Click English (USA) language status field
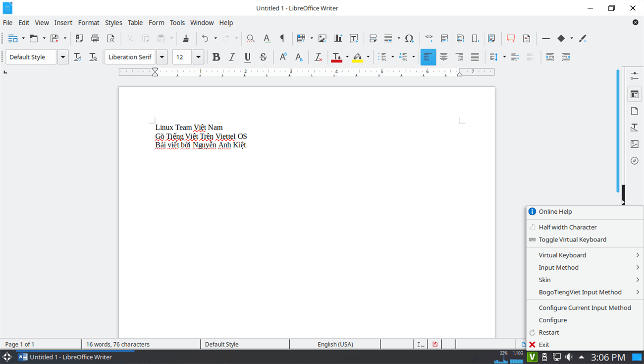 coord(335,344)
